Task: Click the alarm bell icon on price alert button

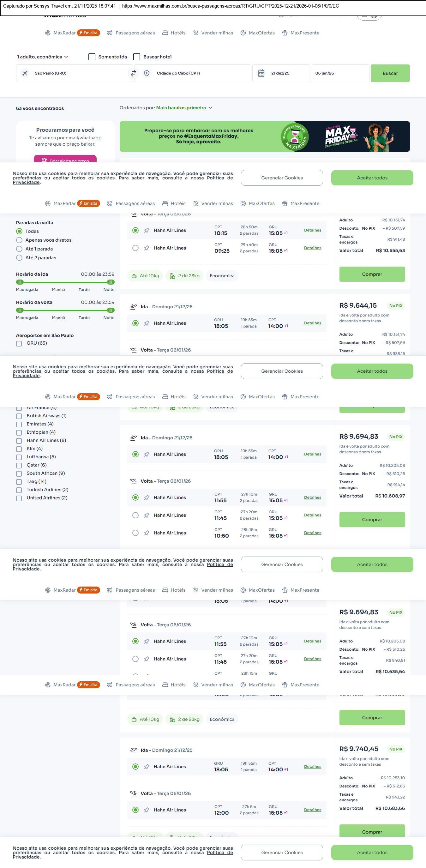Action: (x=44, y=160)
